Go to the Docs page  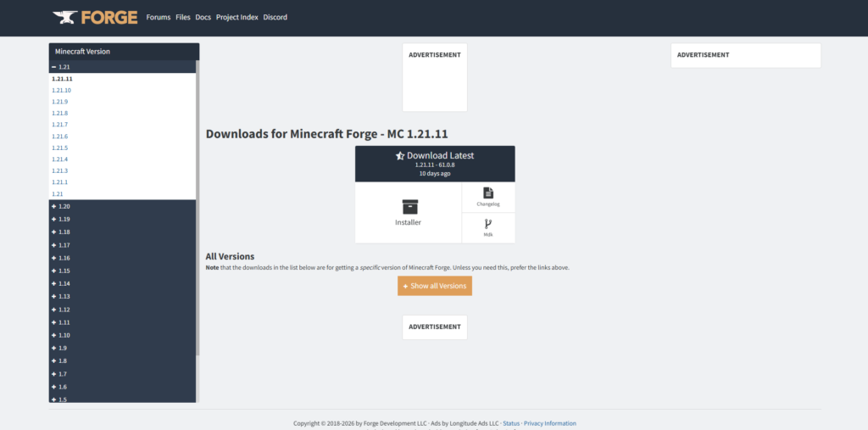(203, 17)
